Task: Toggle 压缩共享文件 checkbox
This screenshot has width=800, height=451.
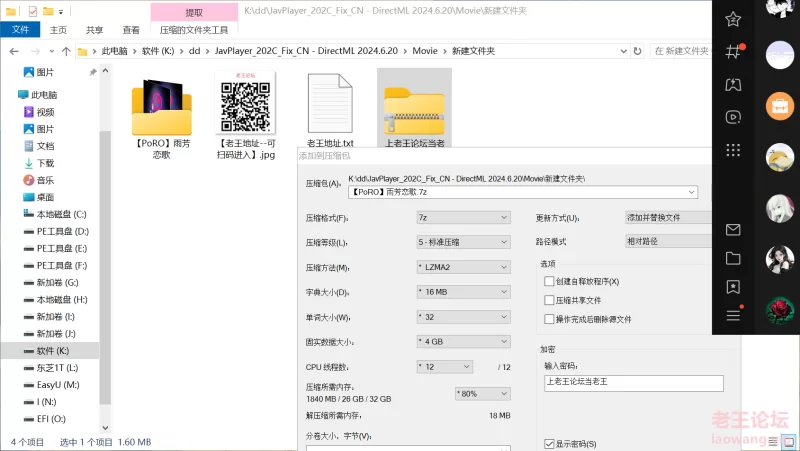Action: 549,300
